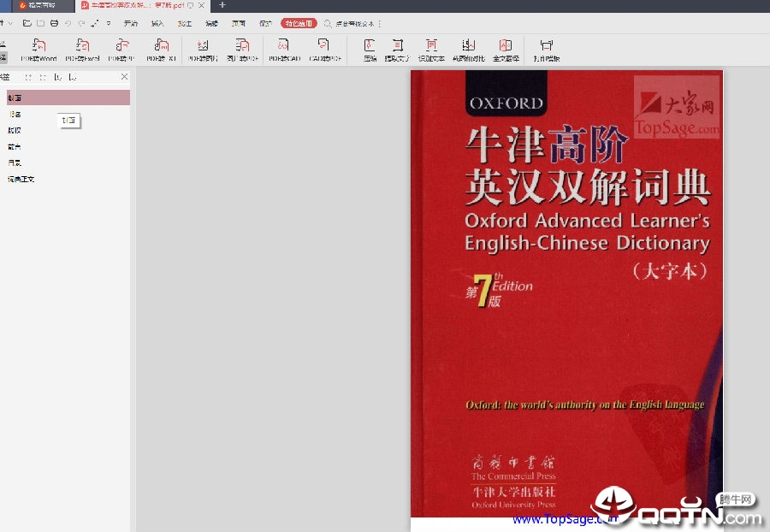This screenshot has width=770, height=532.
Task: Close the PDF document tab
Action: (x=201, y=5)
